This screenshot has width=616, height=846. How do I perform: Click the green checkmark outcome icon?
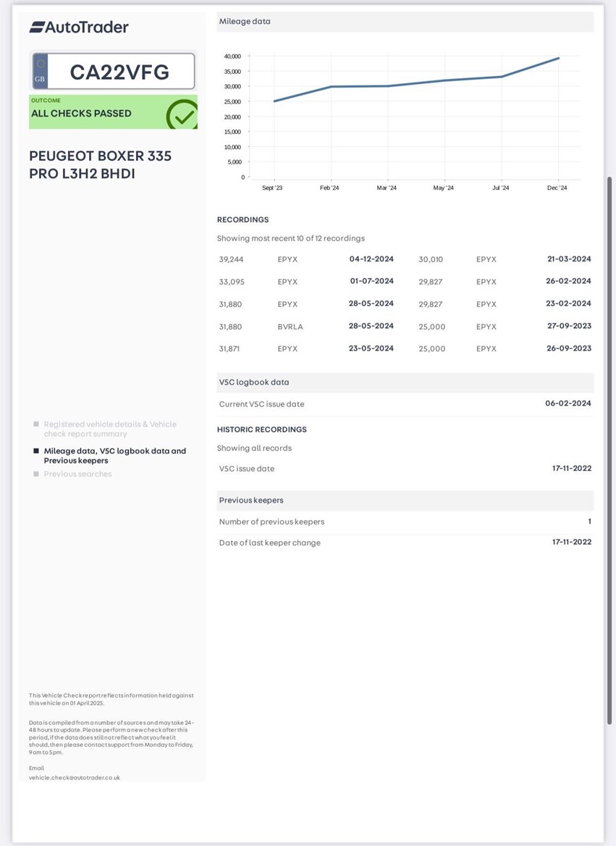pos(182,114)
